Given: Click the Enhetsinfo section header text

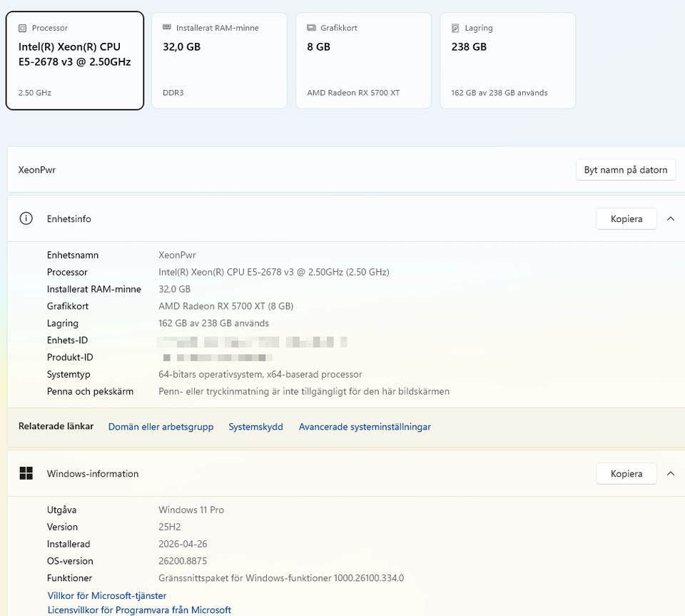Looking at the screenshot, I should click(x=69, y=218).
